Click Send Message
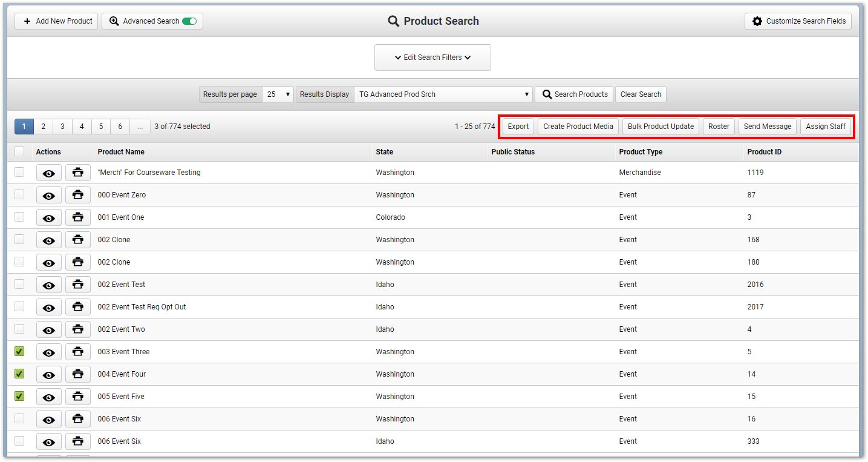This screenshot has height=462, width=868. [768, 127]
